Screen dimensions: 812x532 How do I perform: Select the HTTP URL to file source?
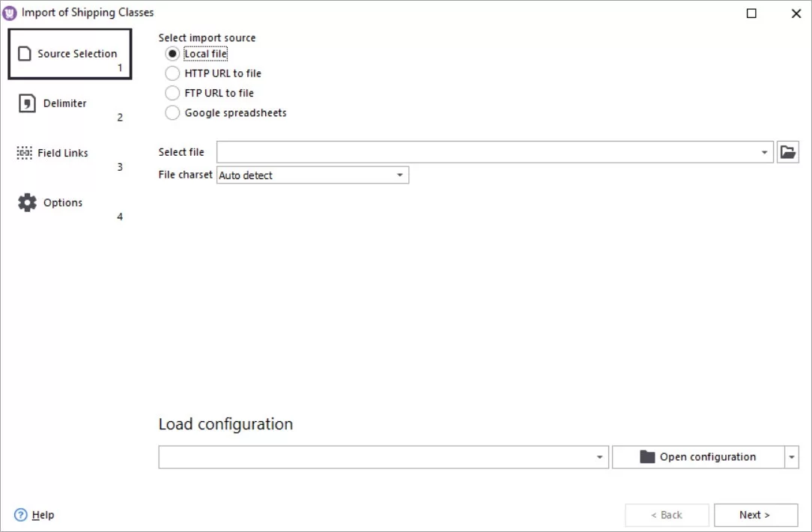click(172, 73)
